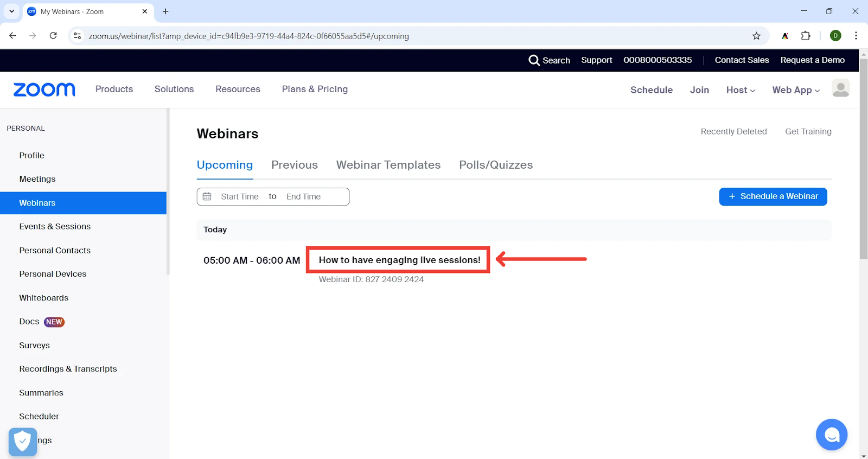868x459 pixels.
Task: Click the Start Time date field
Action: (239, 196)
